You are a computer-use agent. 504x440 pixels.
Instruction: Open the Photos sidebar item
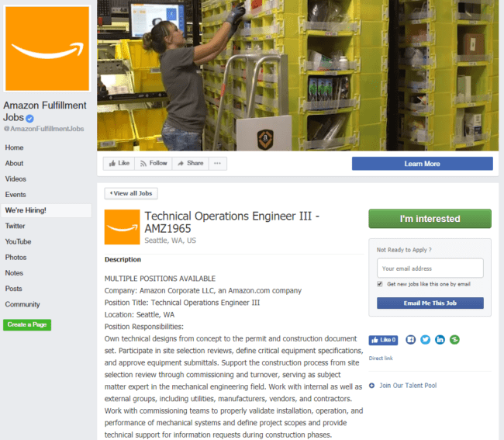[16, 258]
